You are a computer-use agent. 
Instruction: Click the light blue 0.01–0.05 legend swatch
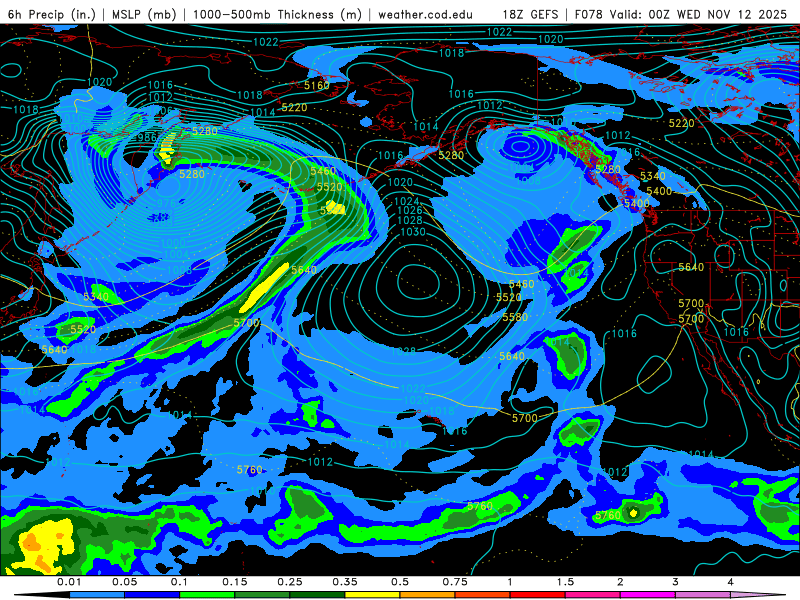tap(96, 595)
